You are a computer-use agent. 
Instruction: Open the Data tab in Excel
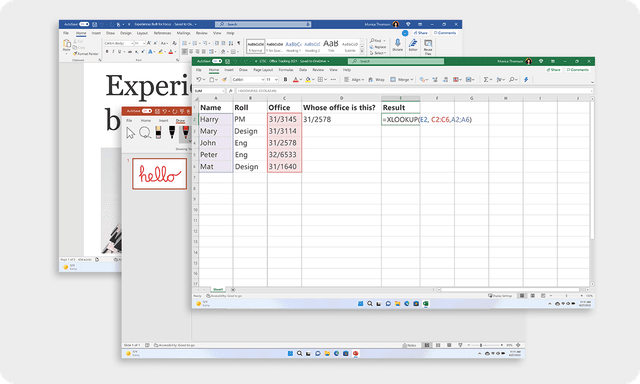coord(303,70)
